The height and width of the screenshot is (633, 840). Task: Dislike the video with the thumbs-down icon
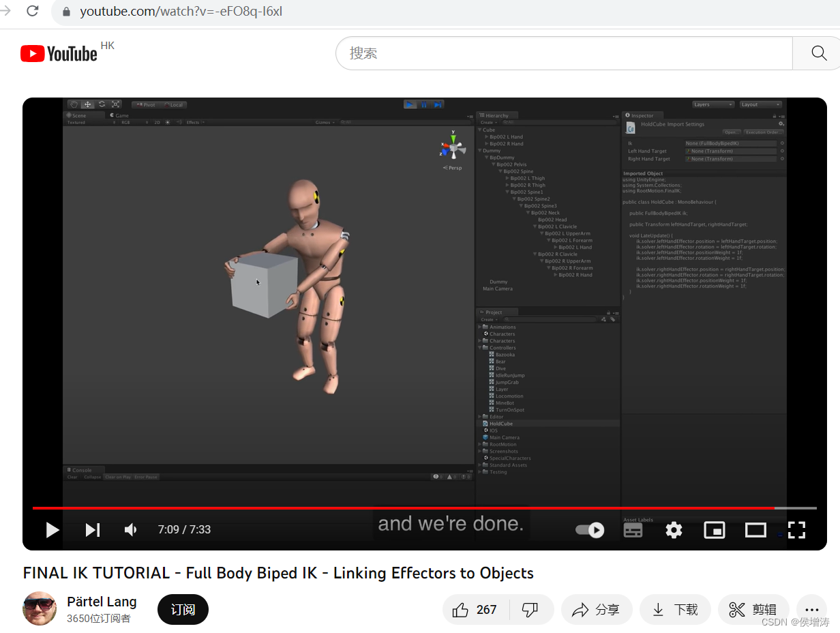(x=530, y=610)
